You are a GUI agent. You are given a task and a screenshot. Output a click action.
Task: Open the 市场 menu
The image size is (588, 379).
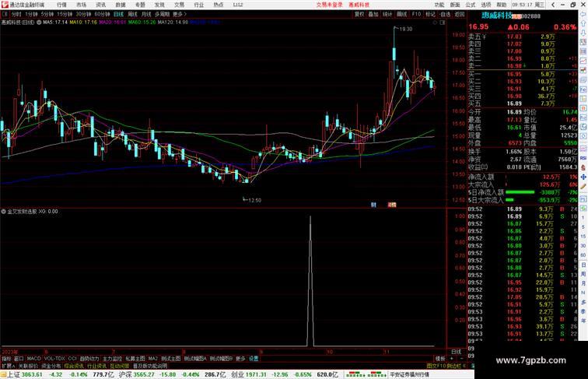coord(81,5)
